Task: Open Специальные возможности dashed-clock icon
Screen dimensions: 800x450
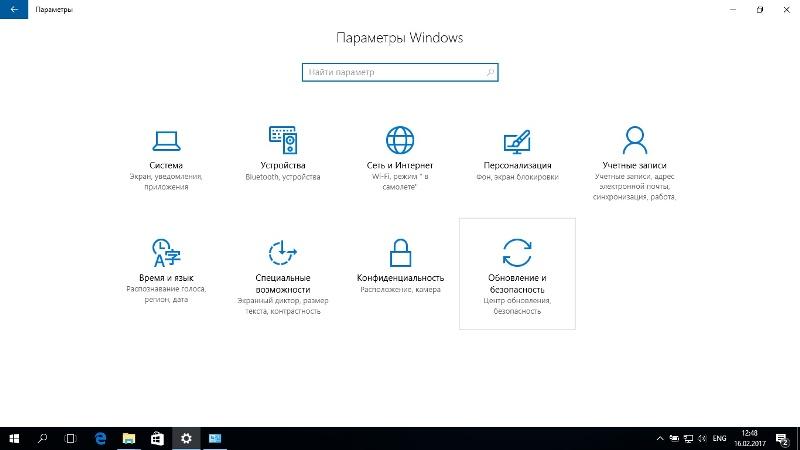Action: 283,253
